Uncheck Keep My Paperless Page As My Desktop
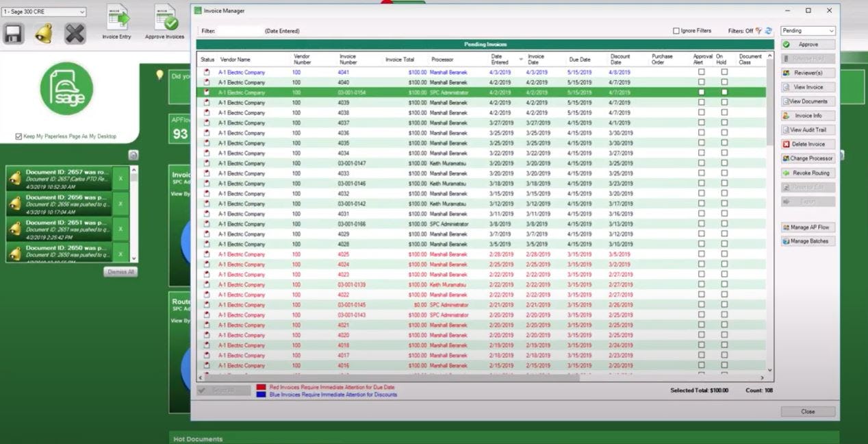868x444 pixels. click(18, 136)
